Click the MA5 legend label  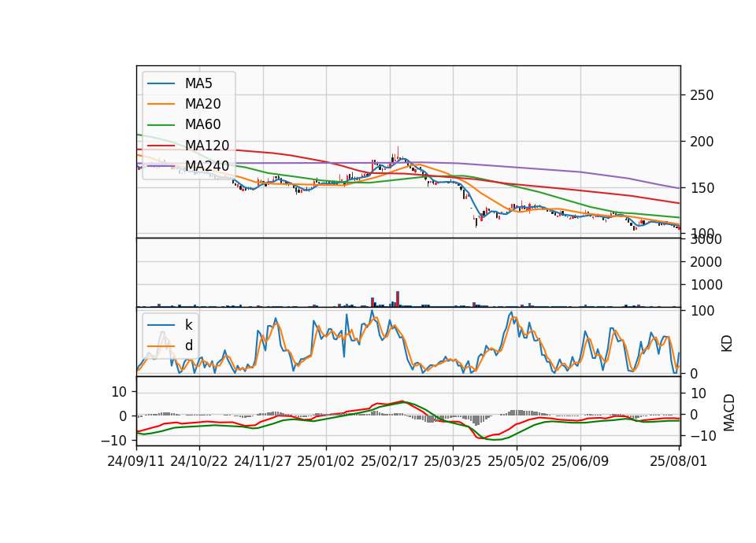pos(198,83)
